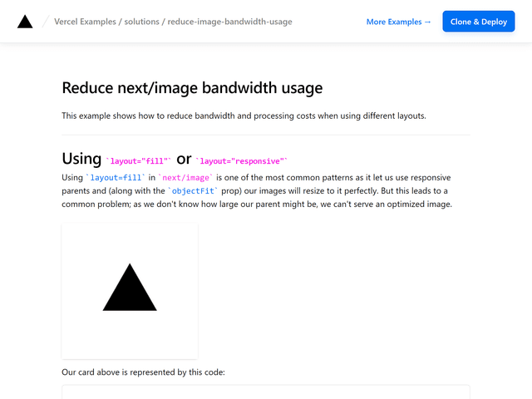Click the "Reduce next/image bandwidth usage" title
Image resolution: width=532 pixels, height=399 pixels.
192,88
